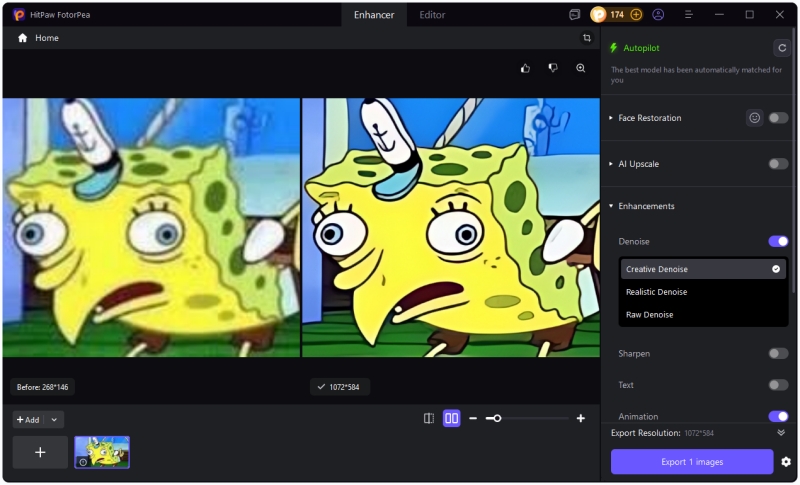The image size is (800, 485).
Task: Click the enhanced after preview image
Action: pyautogui.click(x=451, y=227)
